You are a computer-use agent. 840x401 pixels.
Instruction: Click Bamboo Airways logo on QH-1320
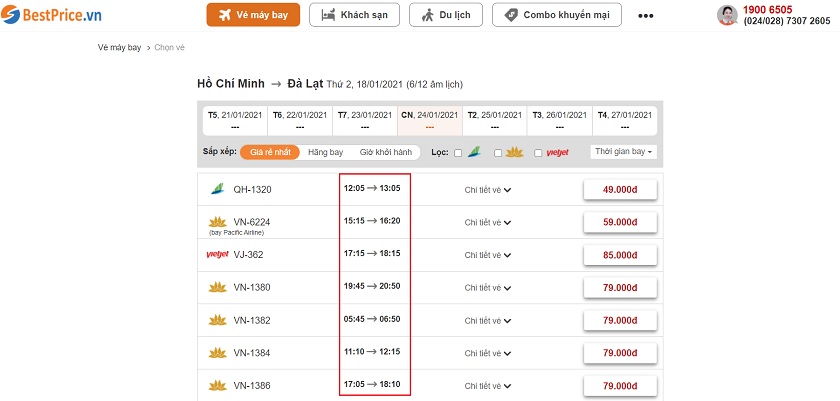click(x=217, y=189)
